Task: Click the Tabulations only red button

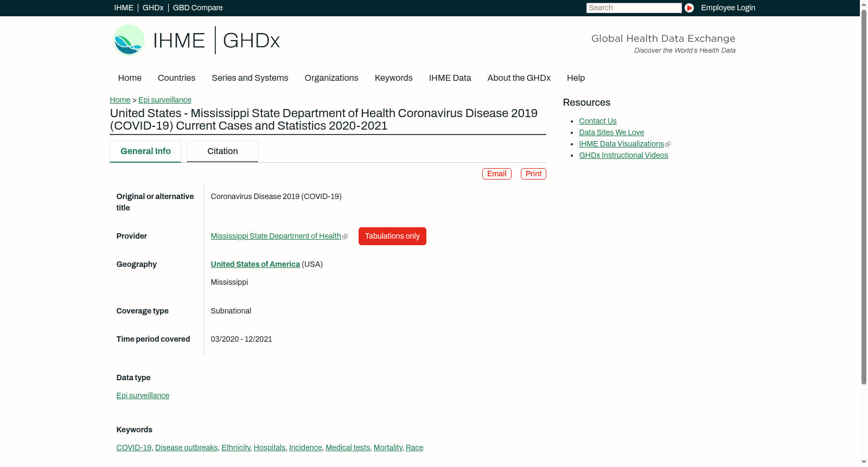Action: (392, 236)
